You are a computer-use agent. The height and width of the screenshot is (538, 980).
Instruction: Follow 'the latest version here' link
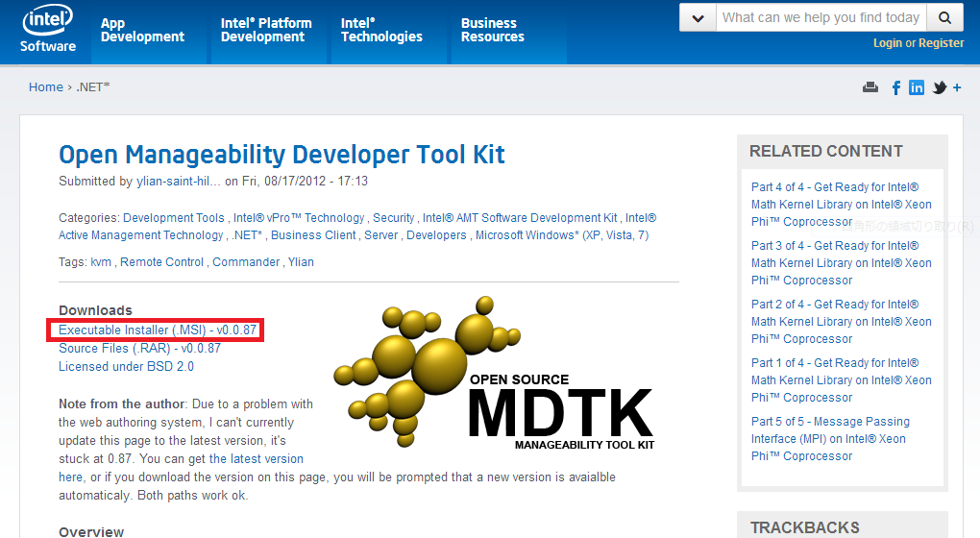[256, 458]
